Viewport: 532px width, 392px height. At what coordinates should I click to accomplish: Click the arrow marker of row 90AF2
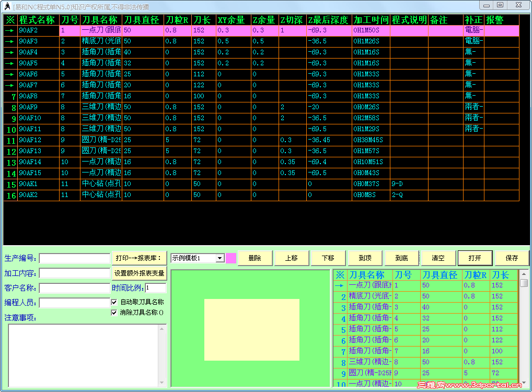pyautogui.click(x=10, y=30)
